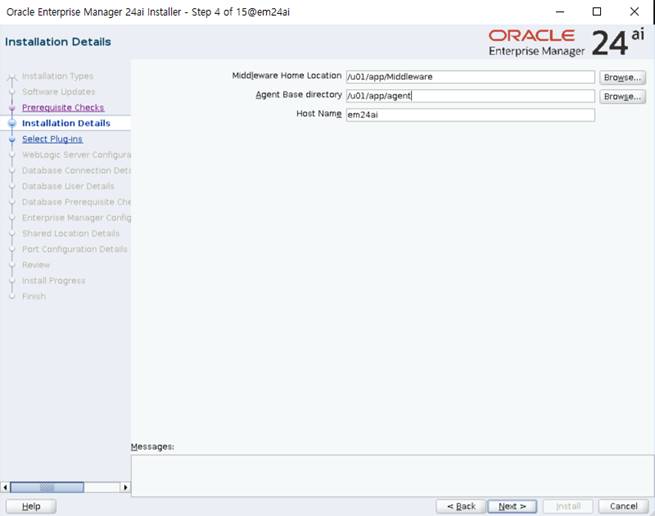
Task: Select Installation Details step in sidebar
Action: pos(66,123)
